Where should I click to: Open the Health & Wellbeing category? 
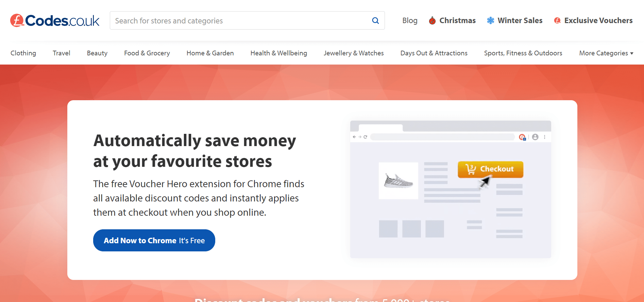pos(278,53)
